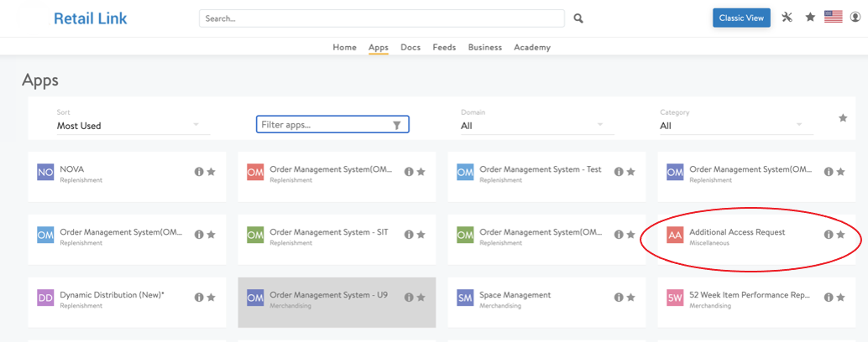Favorite the NOVA app with its star

pyautogui.click(x=211, y=172)
